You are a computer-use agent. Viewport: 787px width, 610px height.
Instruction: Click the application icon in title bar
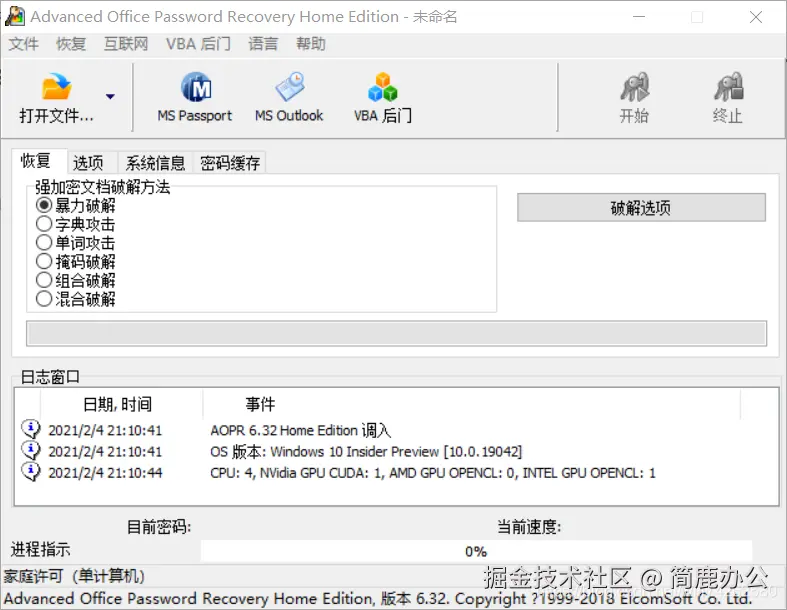[15, 16]
